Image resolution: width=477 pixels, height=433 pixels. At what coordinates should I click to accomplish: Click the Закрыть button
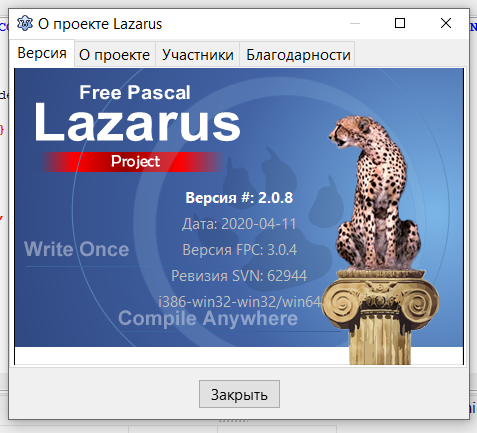(x=239, y=394)
